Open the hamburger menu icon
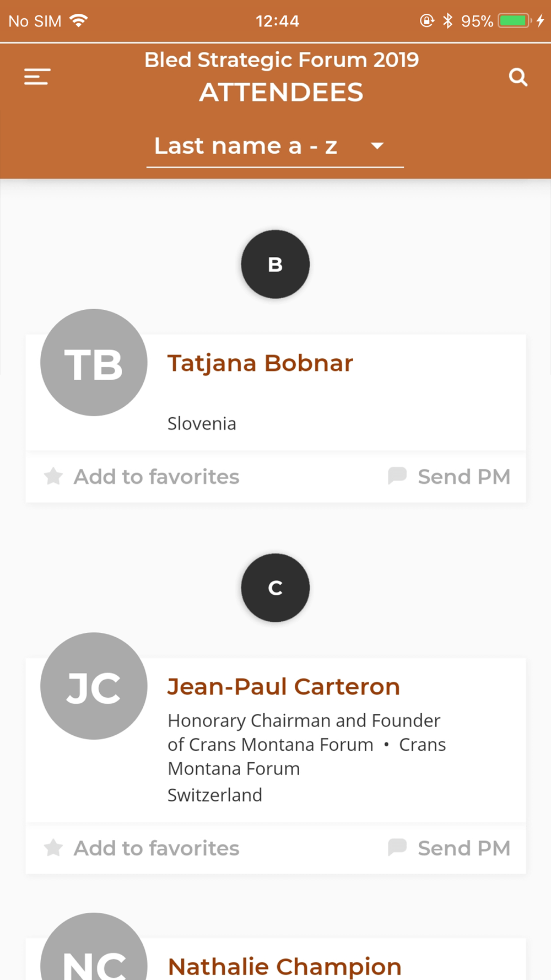This screenshot has width=551, height=980. coord(37,77)
